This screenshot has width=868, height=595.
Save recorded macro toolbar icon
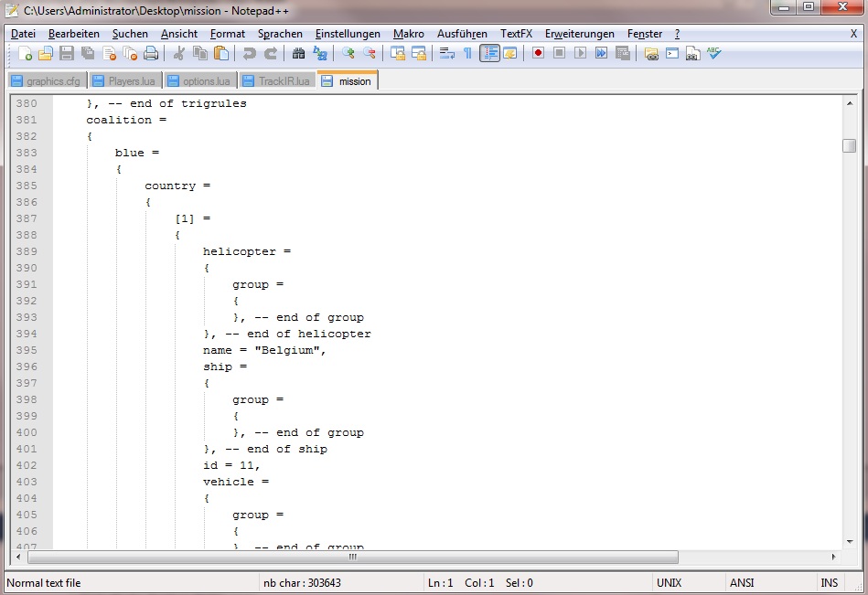tap(623, 53)
